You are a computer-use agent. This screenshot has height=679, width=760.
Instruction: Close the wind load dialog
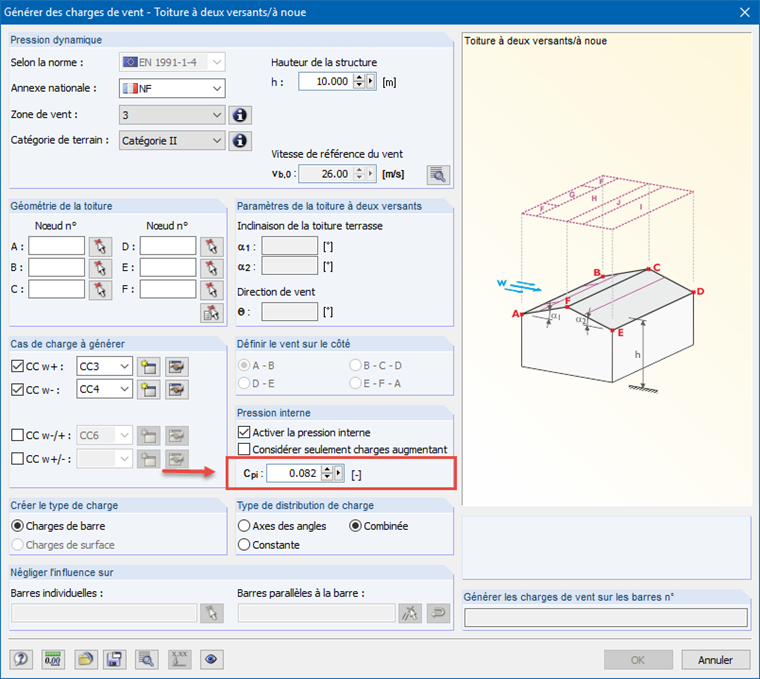click(745, 12)
